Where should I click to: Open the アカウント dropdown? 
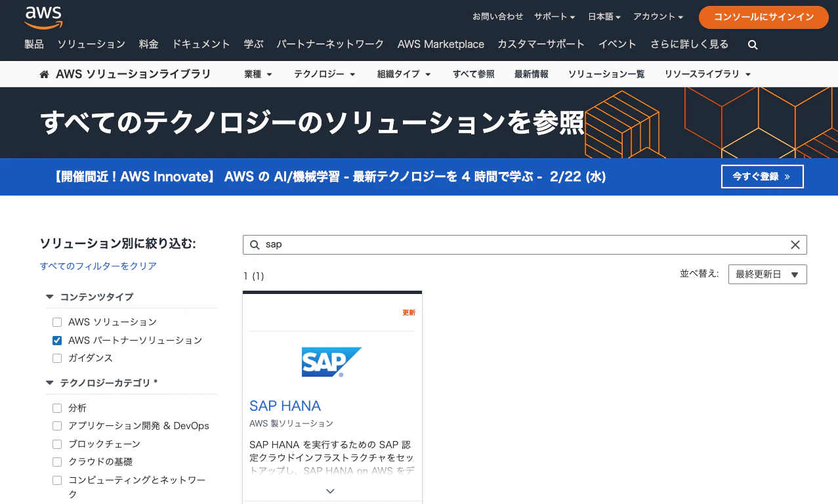click(658, 16)
